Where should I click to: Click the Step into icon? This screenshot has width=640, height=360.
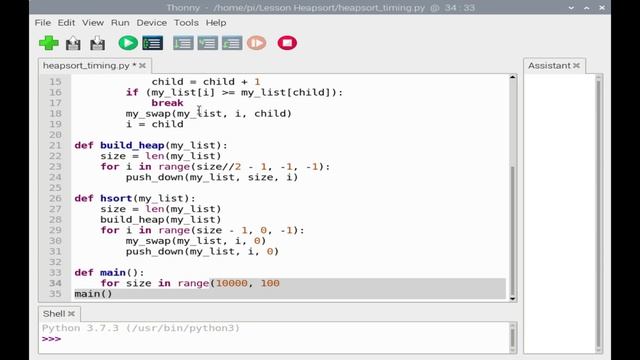[208, 43]
